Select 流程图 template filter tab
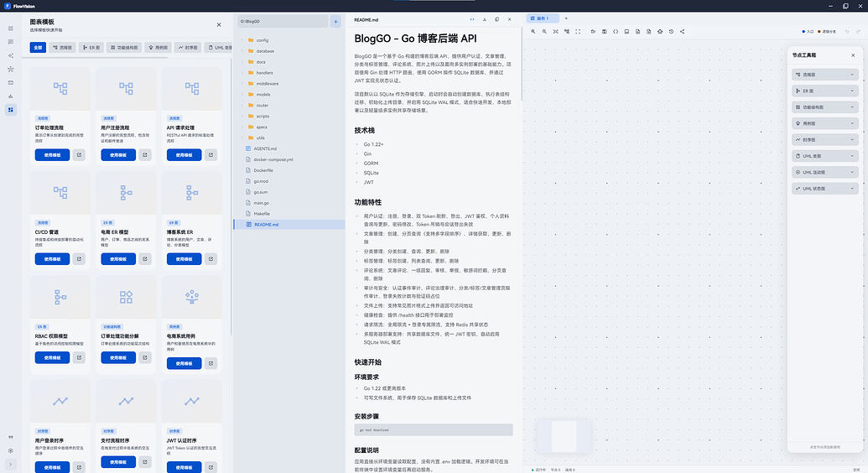The height and width of the screenshot is (473, 868). click(x=62, y=48)
